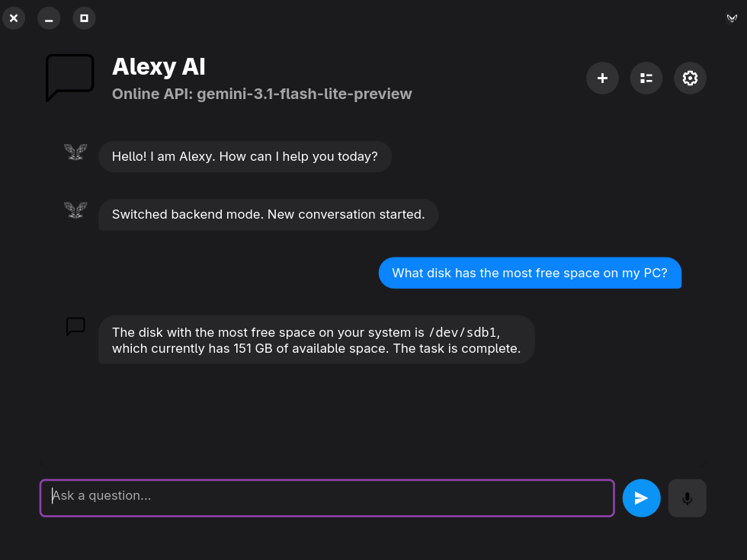The image size is (747, 560).
Task: Click the blue send message button
Action: click(x=641, y=498)
